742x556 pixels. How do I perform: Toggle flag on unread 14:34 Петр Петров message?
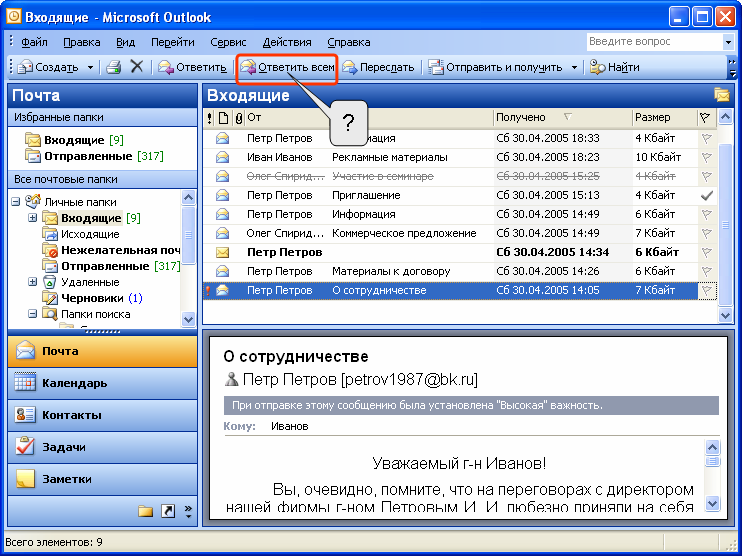[x=707, y=252]
